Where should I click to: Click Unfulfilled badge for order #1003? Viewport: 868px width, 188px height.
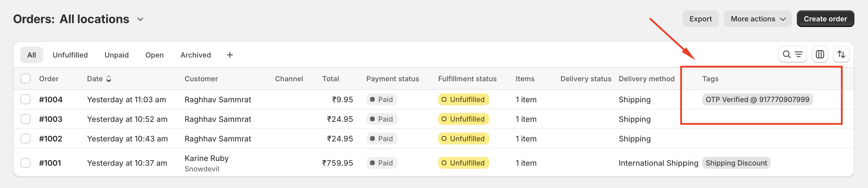tap(463, 119)
